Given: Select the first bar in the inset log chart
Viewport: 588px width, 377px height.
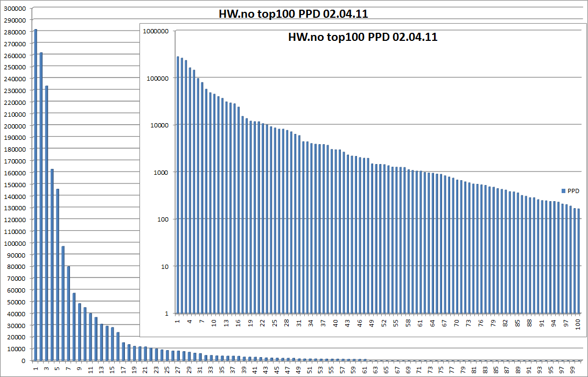Looking at the screenshot, I should (x=178, y=185).
